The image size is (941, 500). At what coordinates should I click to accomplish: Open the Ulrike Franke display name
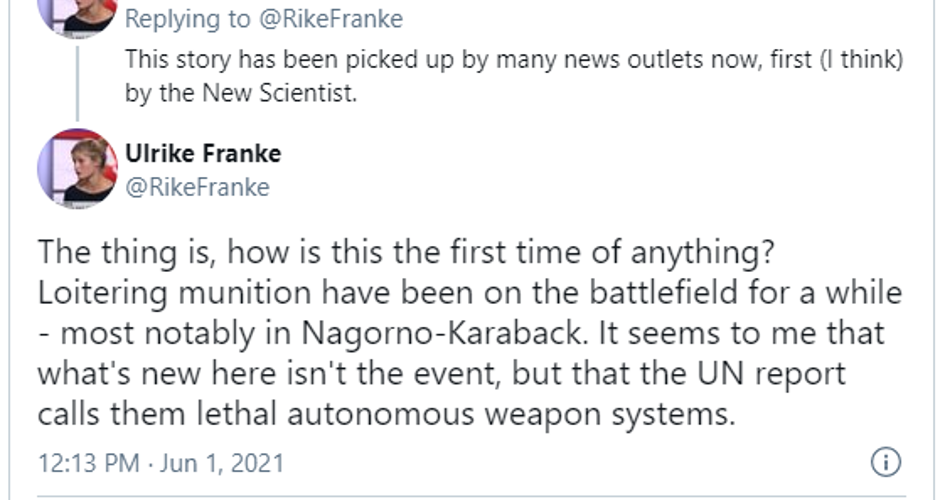point(203,154)
